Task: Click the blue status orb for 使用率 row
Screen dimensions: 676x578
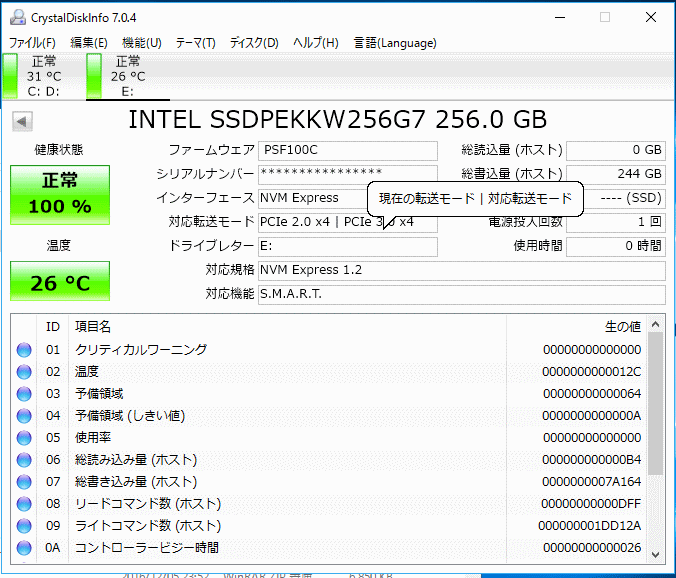Action: [24, 437]
